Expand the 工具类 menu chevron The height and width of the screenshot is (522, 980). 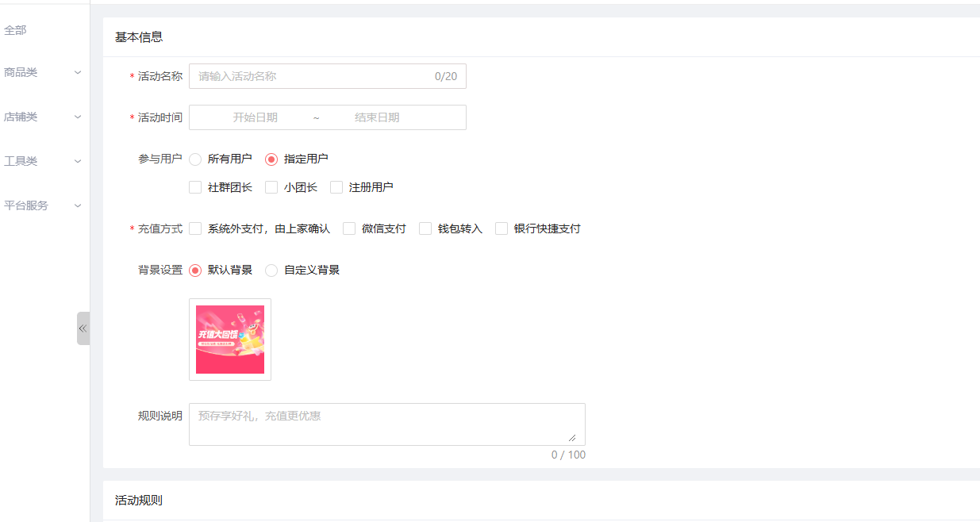point(78,161)
